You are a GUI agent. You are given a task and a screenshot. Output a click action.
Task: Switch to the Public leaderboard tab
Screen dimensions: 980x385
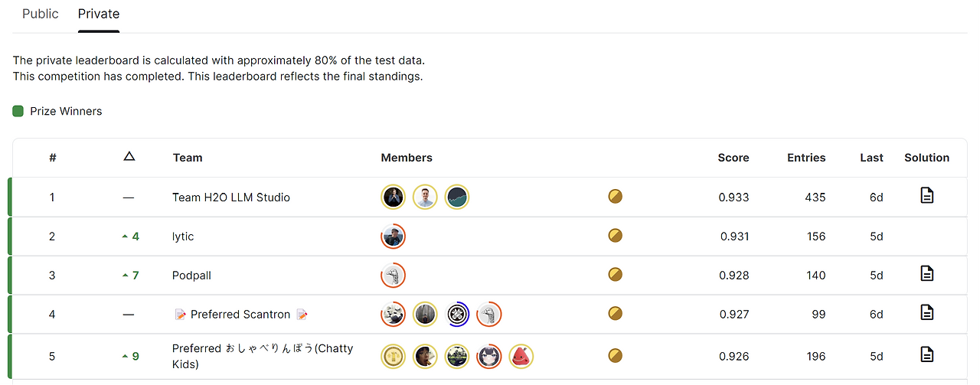[41, 14]
